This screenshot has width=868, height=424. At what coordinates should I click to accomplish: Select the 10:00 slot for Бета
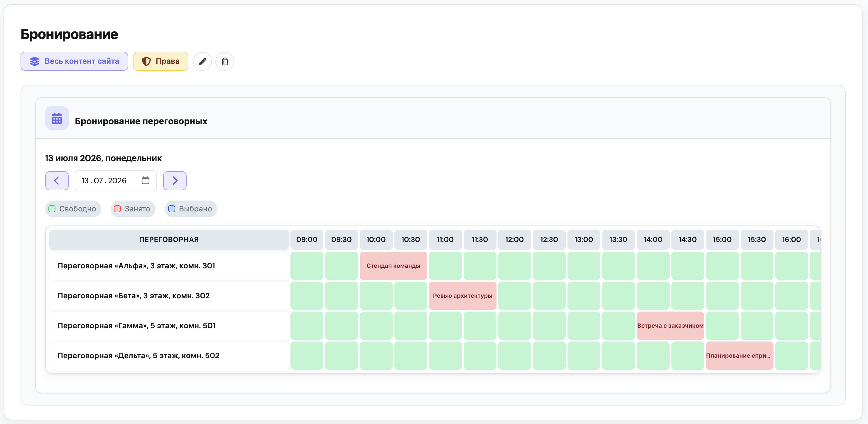pos(376,296)
